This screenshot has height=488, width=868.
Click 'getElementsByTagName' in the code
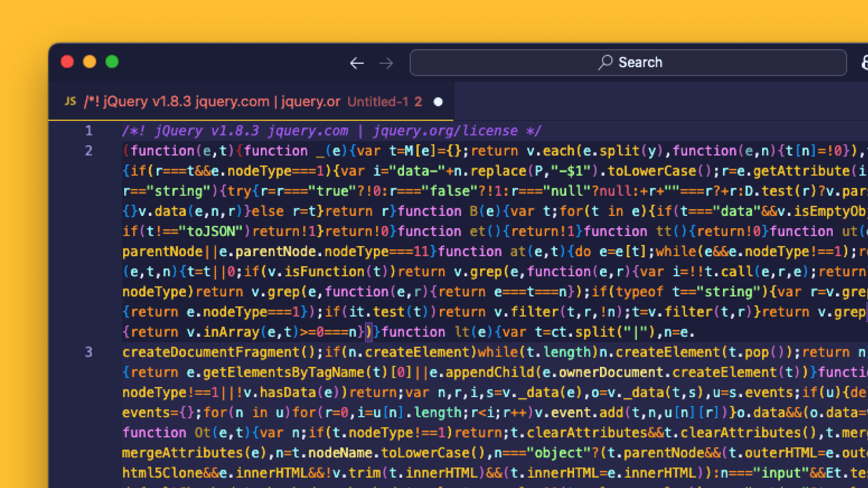(283, 372)
